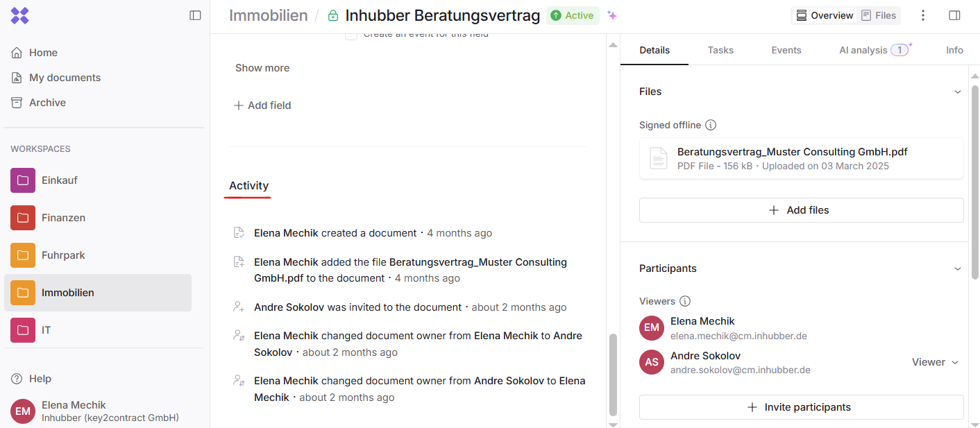Image resolution: width=980 pixels, height=428 pixels.
Task: Collapse the Files section
Action: (958, 92)
